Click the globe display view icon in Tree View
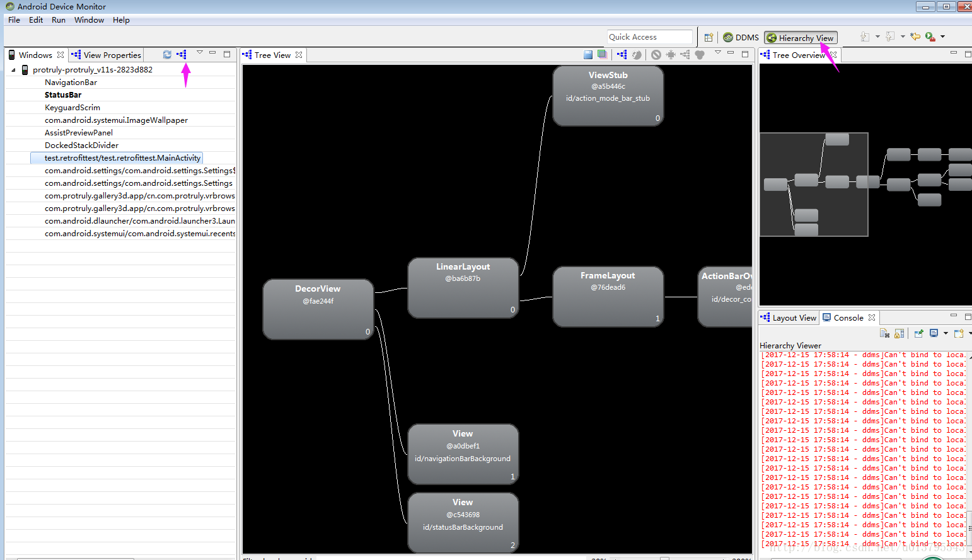This screenshot has width=972, height=560. pyautogui.click(x=637, y=55)
